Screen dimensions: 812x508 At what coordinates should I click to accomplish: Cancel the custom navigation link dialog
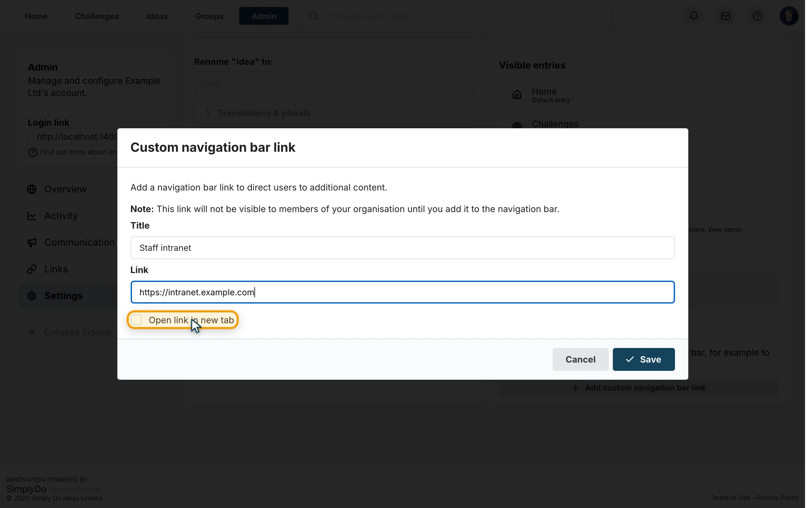pyautogui.click(x=580, y=359)
